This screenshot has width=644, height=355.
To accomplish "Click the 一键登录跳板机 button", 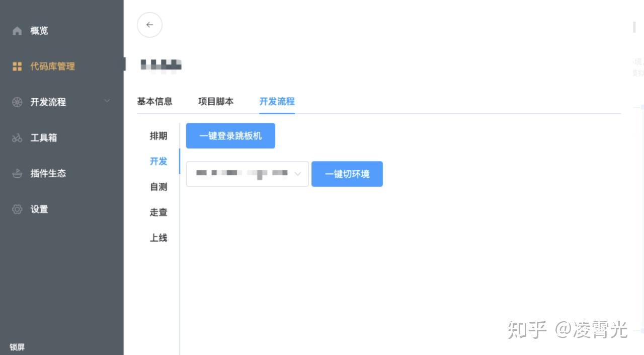I will (x=230, y=135).
